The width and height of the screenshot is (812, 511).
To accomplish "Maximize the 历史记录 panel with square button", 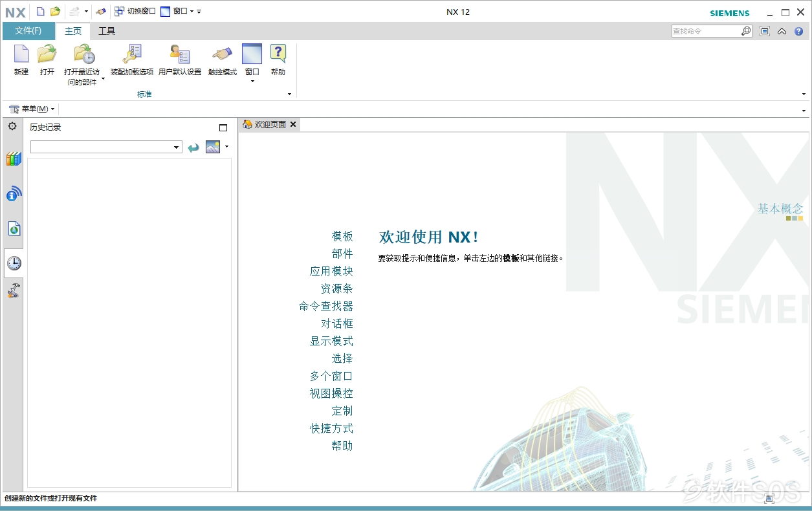I will pyautogui.click(x=223, y=127).
